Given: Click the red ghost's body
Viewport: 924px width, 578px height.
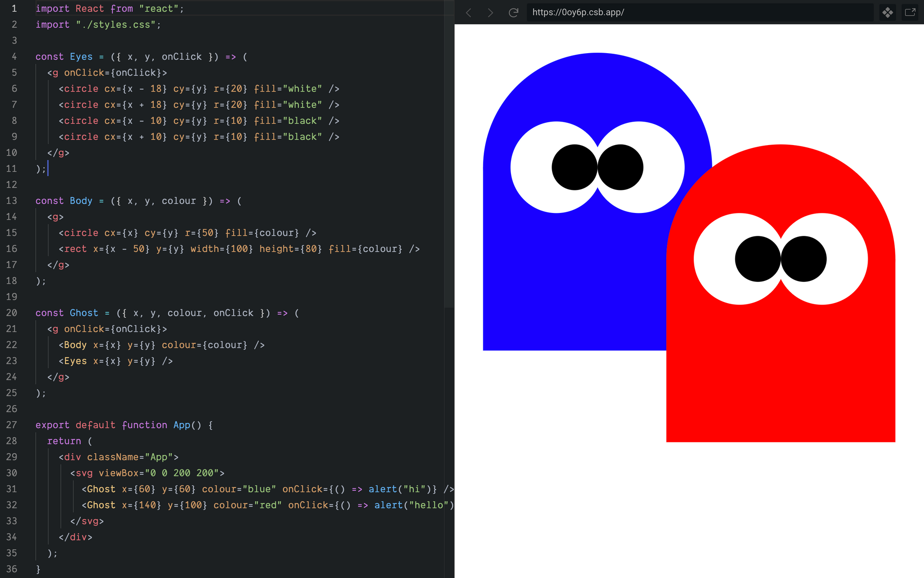Looking at the screenshot, I should click(x=781, y=370).
